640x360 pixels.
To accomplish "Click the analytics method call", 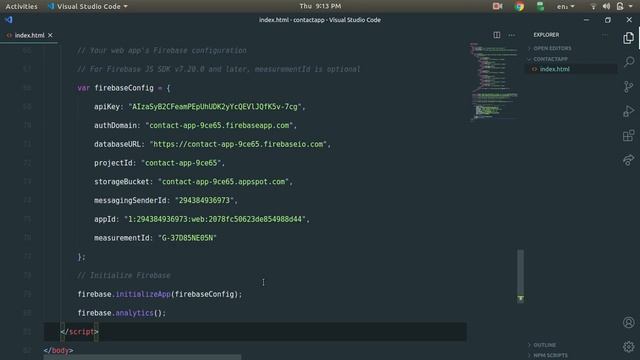I will tap(134, 313).
